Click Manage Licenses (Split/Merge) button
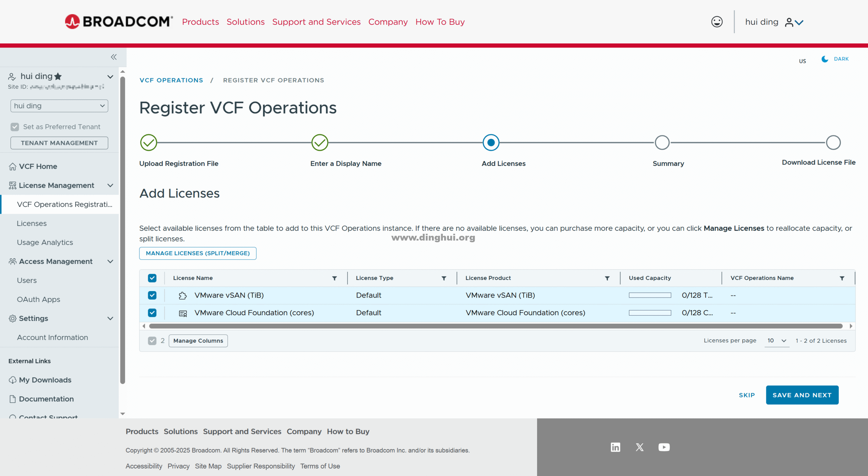This screenshot has height=476, width=868. [198, 253]
